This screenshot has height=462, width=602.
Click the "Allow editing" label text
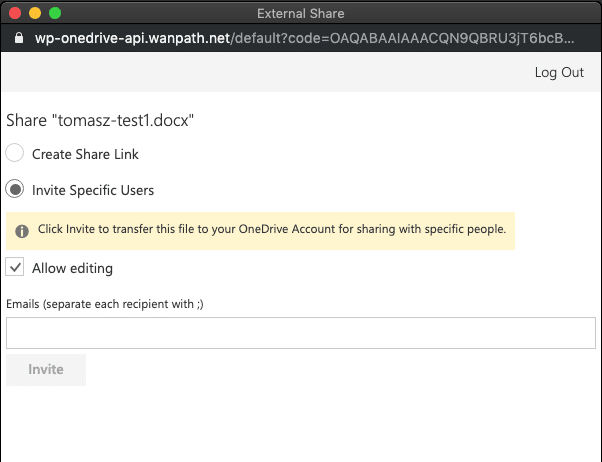[x=72, y=268]
